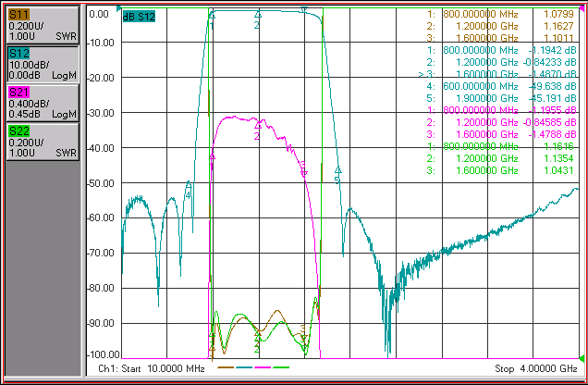588x385 pixels.
Task: Select the S12 trace button
Action: click(x=43, y=64)
